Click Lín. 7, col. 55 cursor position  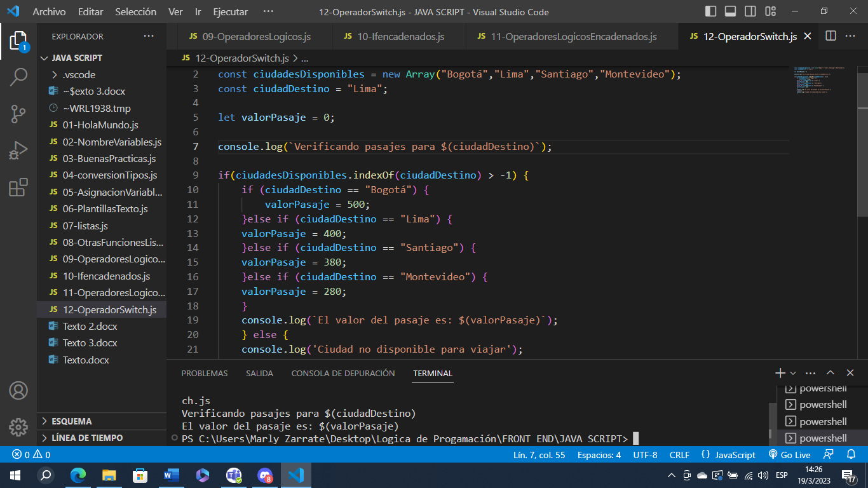(539, 455)
